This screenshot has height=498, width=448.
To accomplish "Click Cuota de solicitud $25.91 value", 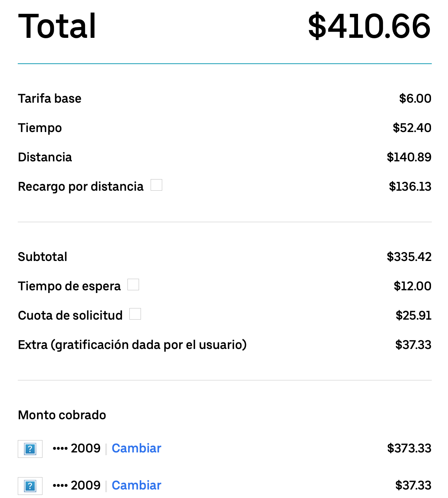I will click(414, 315).
